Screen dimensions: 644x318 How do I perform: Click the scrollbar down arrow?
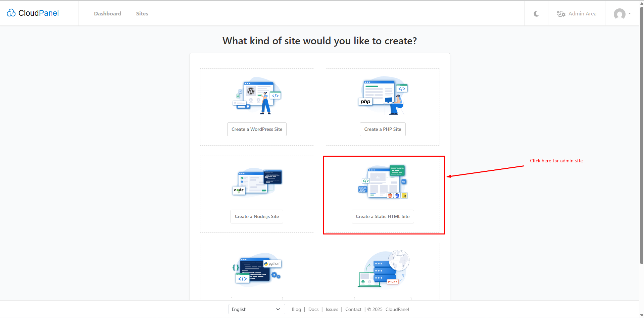pos(642,315)
